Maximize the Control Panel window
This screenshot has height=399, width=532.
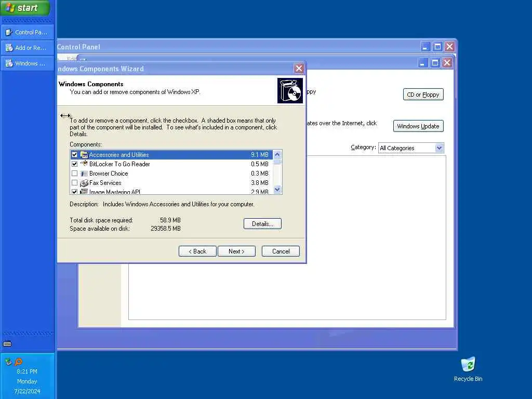click(x=437, y=46)
